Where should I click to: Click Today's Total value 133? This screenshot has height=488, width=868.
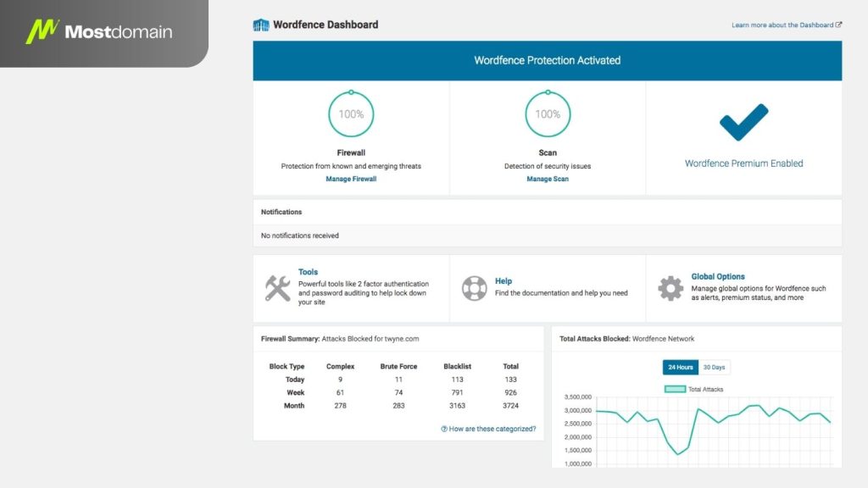pyautogui.click(x=510, y=380)
